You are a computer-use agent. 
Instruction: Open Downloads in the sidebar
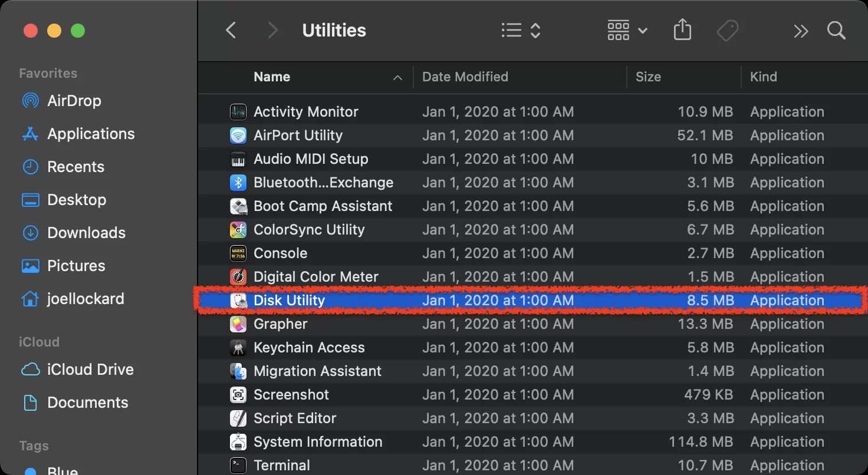pyautogui.click(x=73, y=233)
